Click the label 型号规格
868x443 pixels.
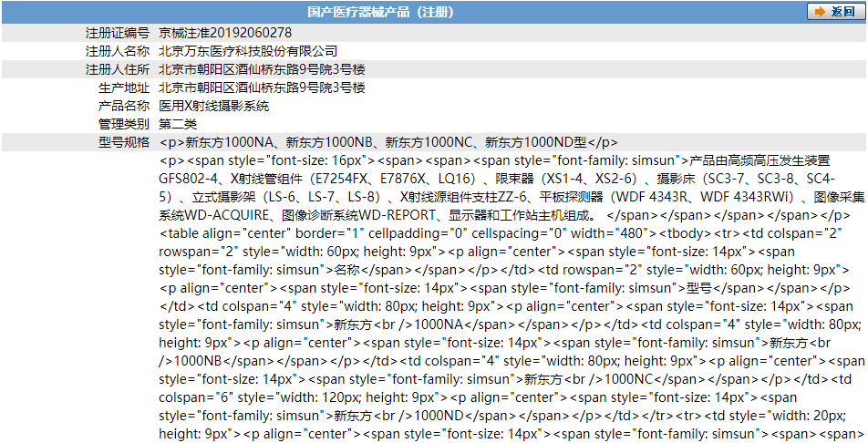click(123, 142)
